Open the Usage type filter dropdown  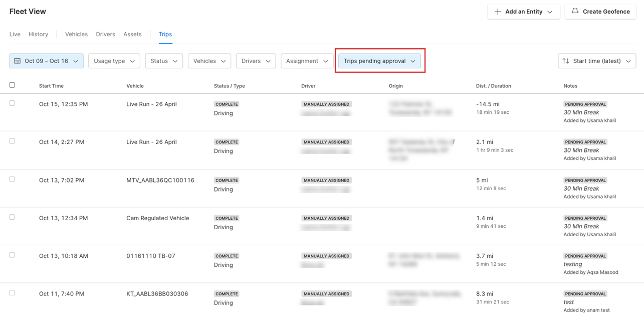point(114,61)
